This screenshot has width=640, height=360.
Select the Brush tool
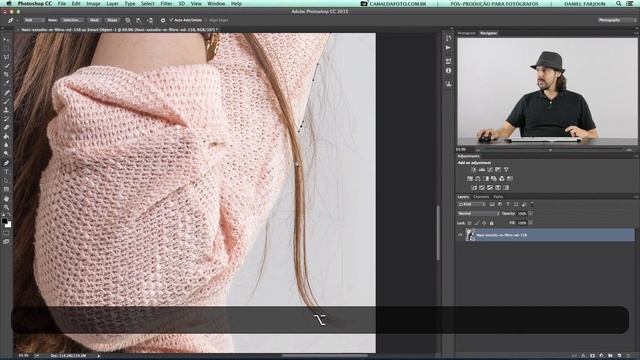(6, 101)
